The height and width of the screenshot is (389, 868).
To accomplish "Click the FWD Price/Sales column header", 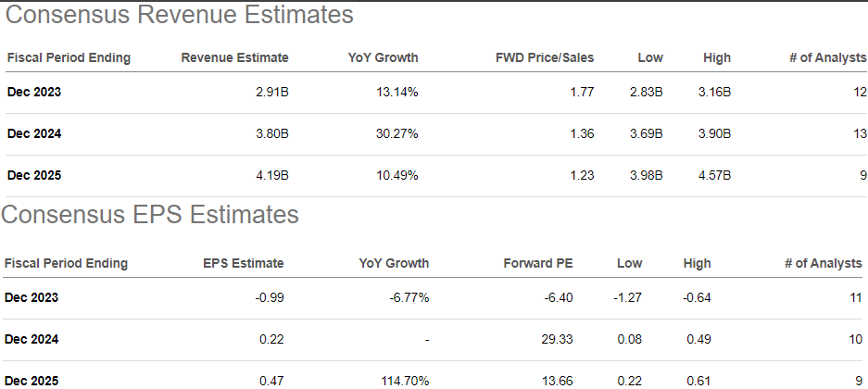I will point(545,57).
